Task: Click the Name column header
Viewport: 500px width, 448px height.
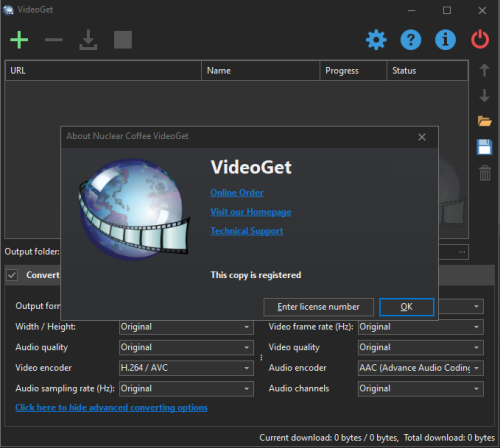Action: click(261, 71)
